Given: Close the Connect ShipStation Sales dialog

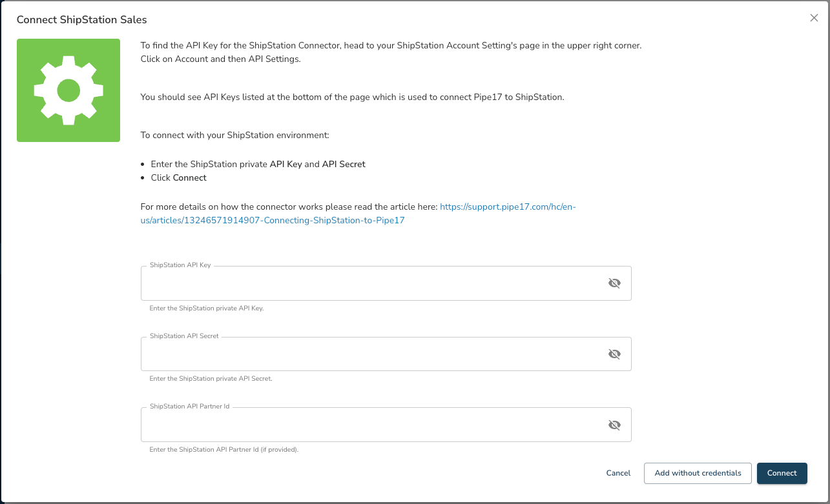Looking at the screenshot, I should [814, 18].
